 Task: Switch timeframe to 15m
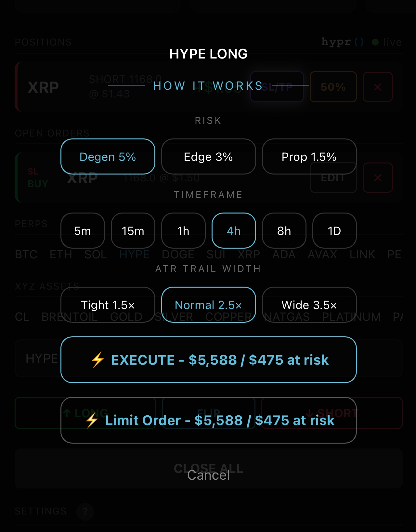point(133,231)
